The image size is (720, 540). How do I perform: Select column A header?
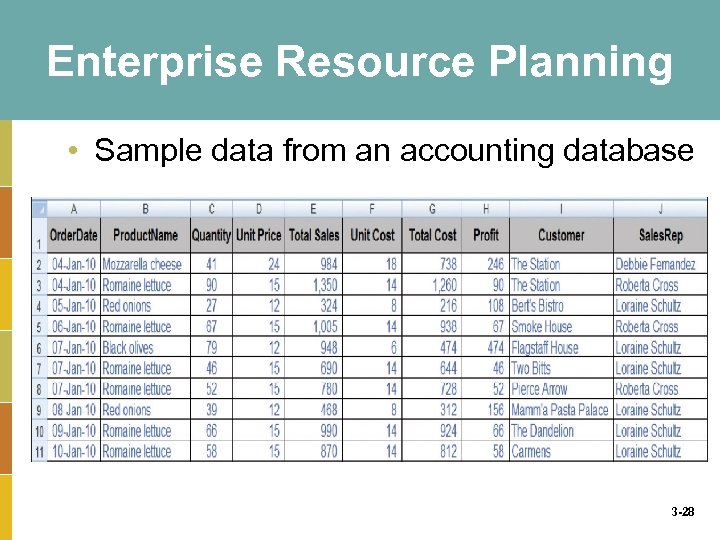click(x=73, y=209)
